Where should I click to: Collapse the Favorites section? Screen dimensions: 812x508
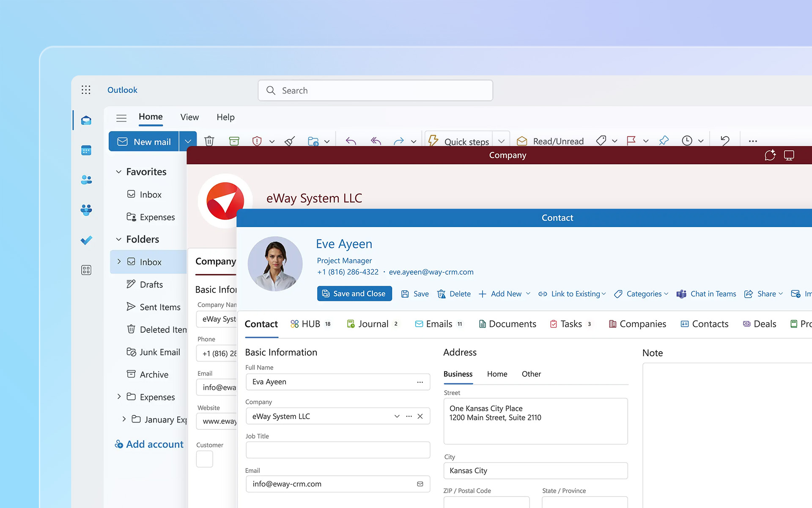(x=119, y=172)
